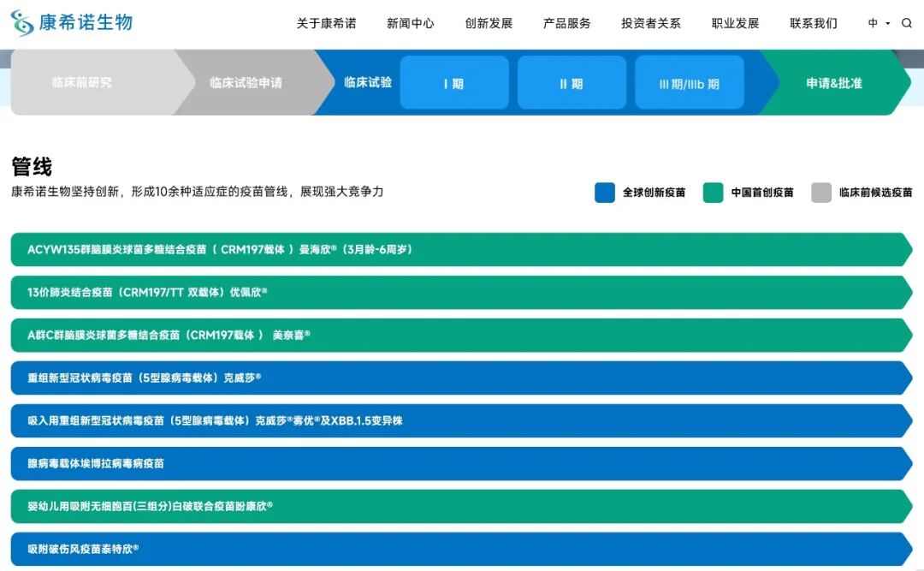924x571 pixels.
Task: Open the 职业发展 menu
Action: click(x=736, y=23)
